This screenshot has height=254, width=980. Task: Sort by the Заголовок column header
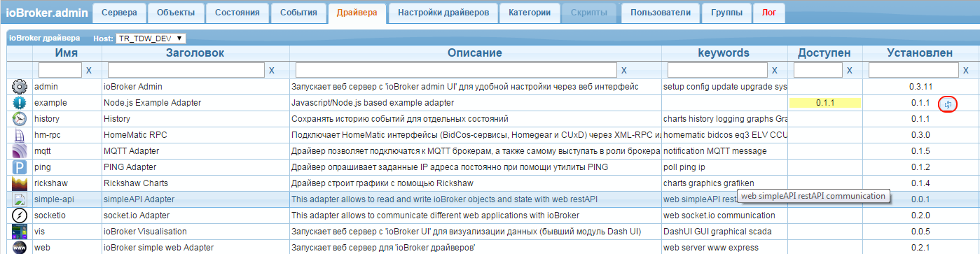(195, 53)
